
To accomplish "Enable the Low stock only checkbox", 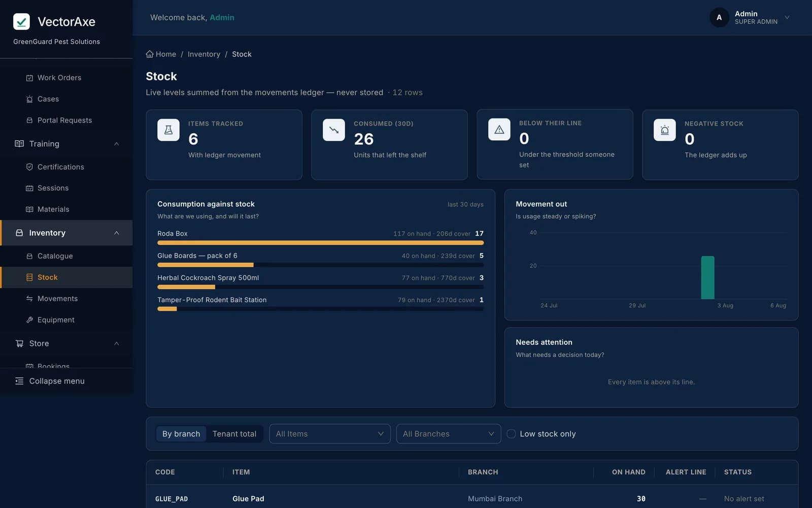I will (511, 434).
